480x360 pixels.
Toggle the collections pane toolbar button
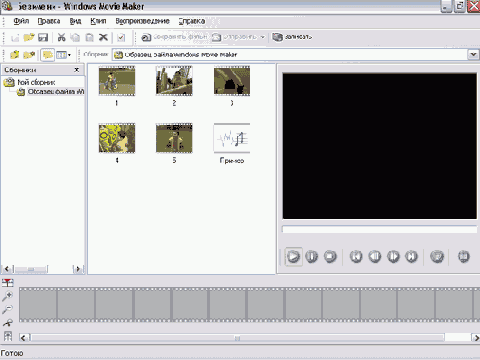click(x=48, y=55)
